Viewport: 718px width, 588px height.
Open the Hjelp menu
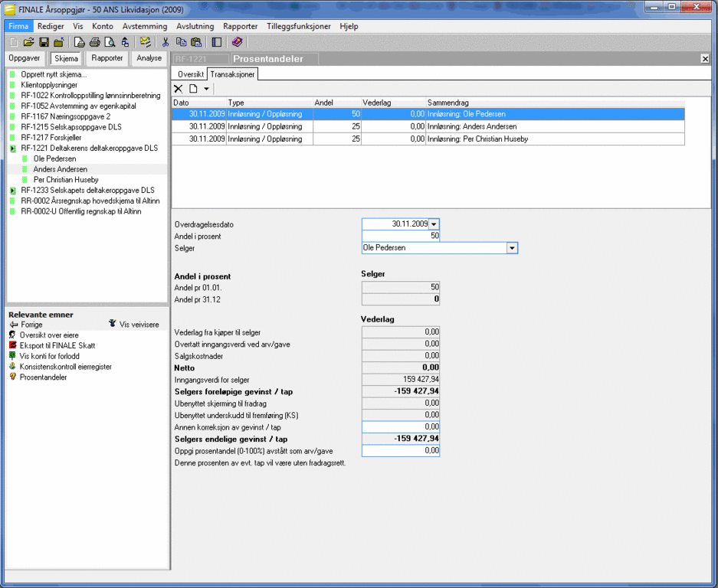click(349, 27)
